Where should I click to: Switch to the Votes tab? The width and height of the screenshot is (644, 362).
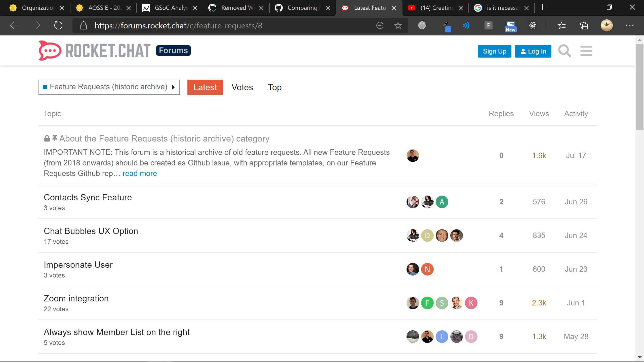coord(242,87)
